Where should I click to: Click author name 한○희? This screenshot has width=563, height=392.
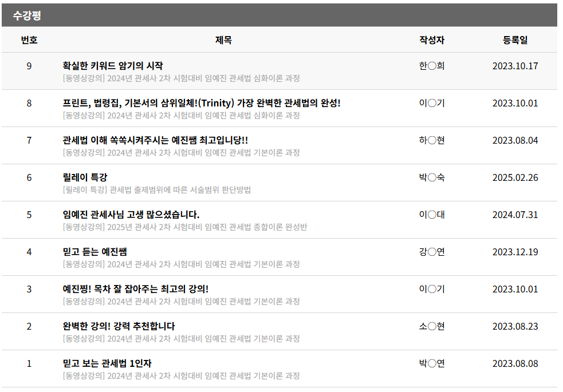tap(432, 66)
